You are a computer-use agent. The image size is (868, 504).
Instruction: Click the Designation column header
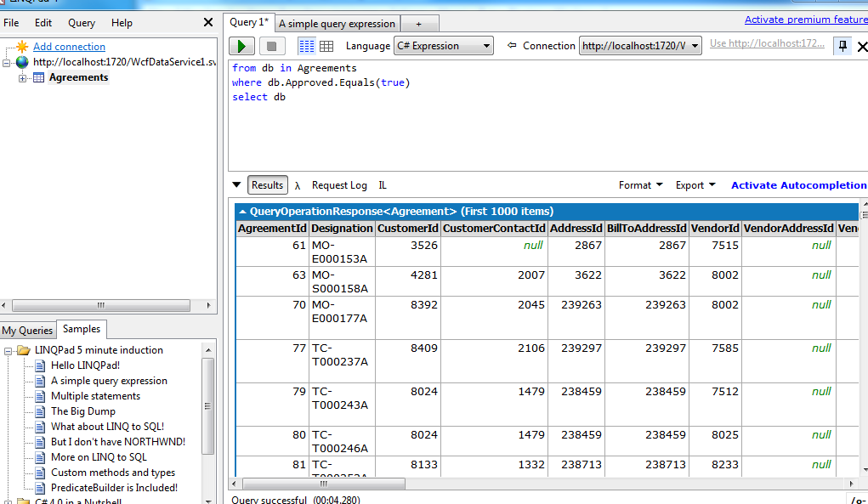tap(342, 229)
